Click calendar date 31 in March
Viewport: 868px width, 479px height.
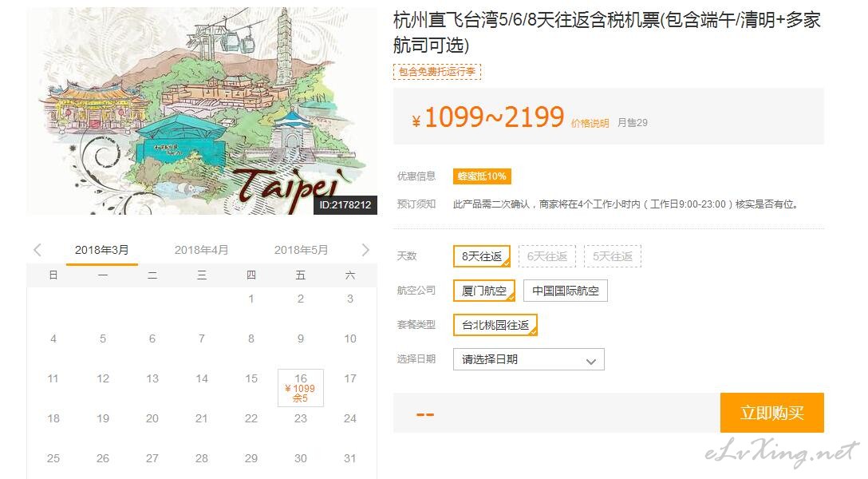[x=350, y=458]
